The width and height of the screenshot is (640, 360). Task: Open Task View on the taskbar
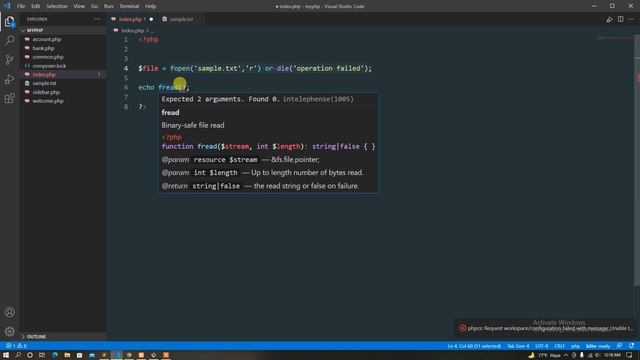42,355
